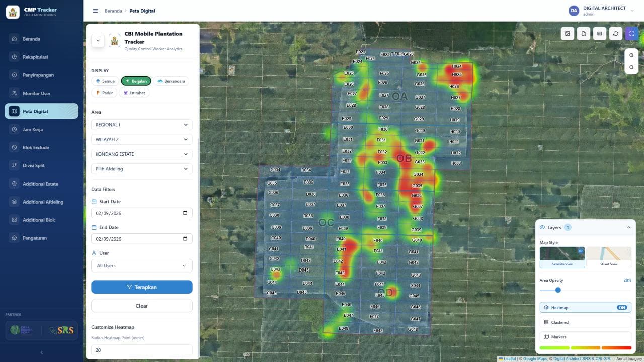Click the Clear button
This screenshot has height=362, width=644.
pyautogui.click(x=142, y=306)
